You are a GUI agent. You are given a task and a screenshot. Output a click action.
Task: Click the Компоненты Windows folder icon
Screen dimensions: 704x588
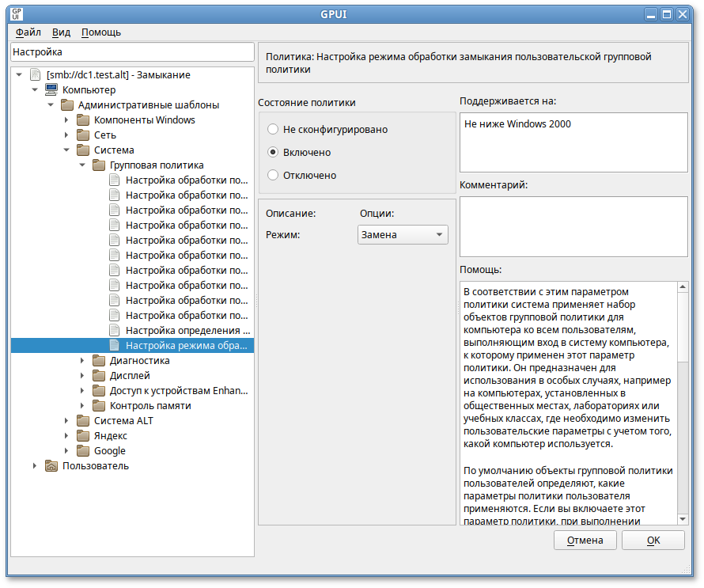click(83, 120)
